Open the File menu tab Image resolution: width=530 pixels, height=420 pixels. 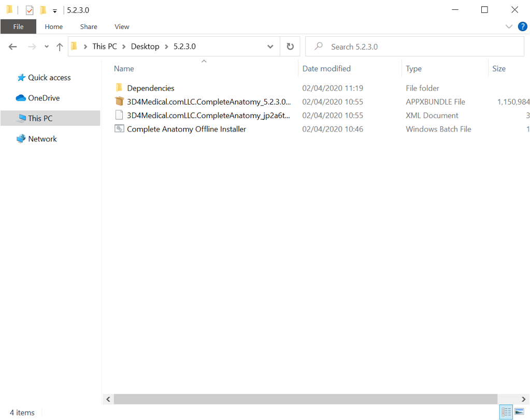[x=18, y=27]
